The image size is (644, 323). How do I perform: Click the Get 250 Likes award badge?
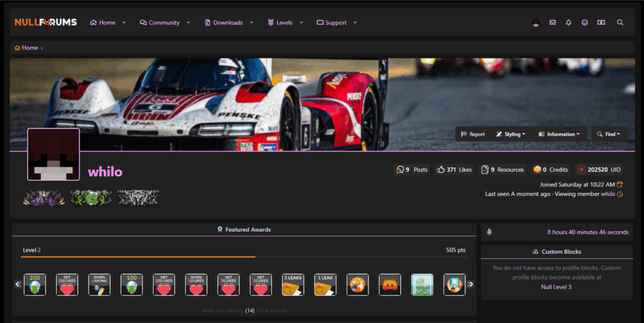[67, 285]
